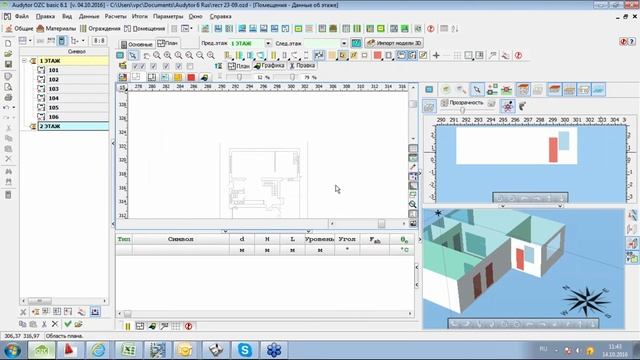640x360 pixels.
Task: Click the X delete icon above copy icon
Action: 23,312
